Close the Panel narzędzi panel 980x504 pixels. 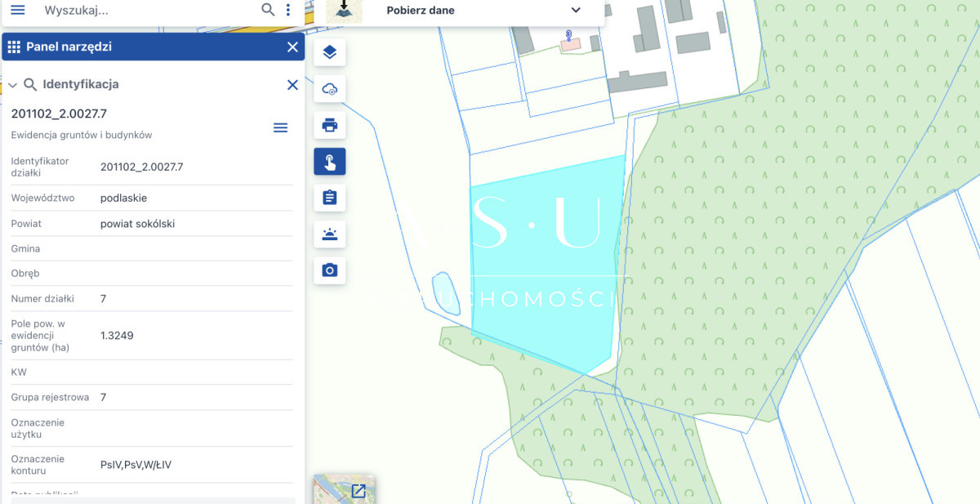292,47
